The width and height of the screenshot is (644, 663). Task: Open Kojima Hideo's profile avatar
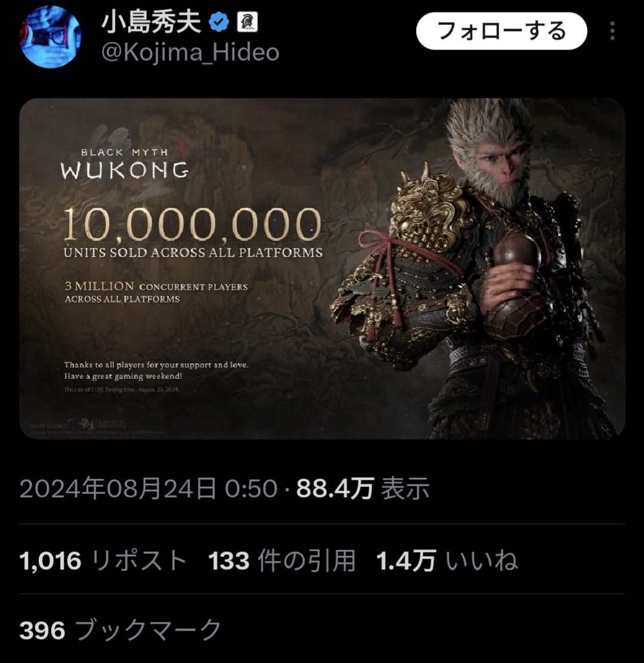coord(50,37)
